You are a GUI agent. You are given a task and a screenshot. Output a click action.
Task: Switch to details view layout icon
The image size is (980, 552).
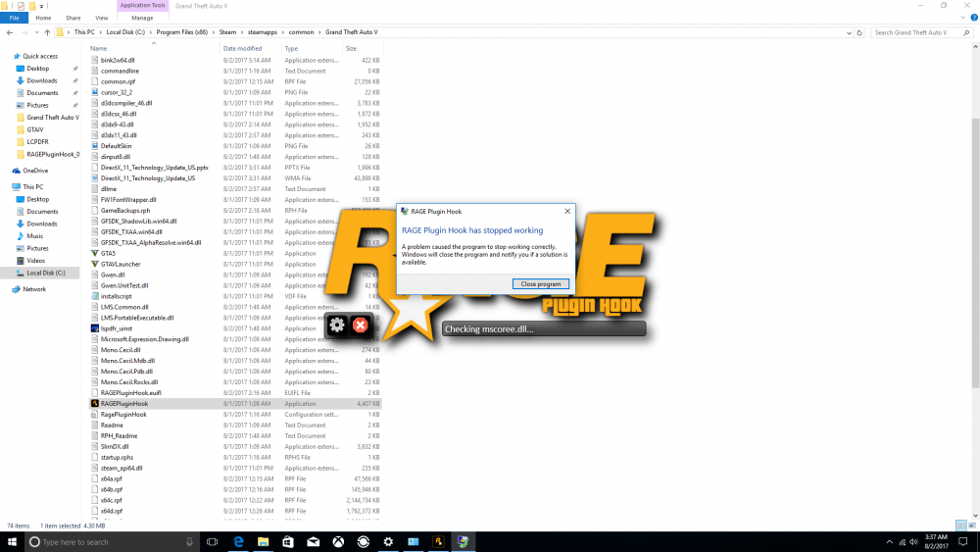pos(961,526)
